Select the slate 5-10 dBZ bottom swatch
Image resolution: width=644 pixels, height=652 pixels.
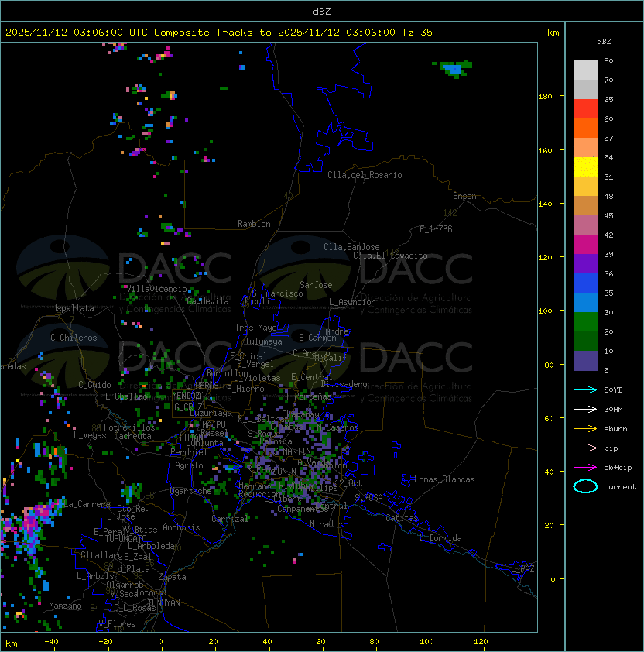[585, 361]
